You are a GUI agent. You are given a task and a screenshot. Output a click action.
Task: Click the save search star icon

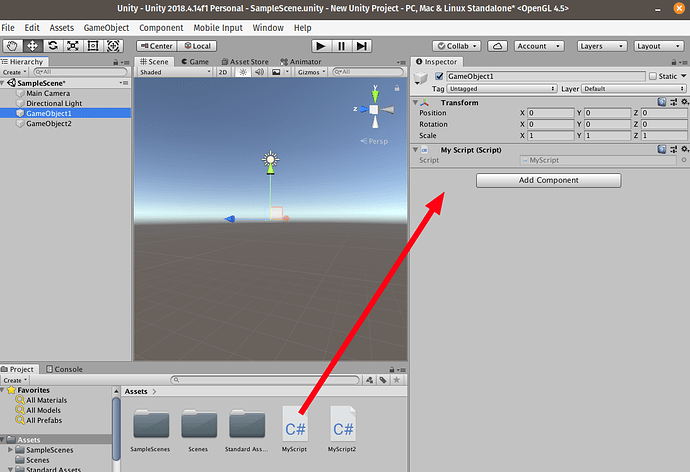(396, 380)
